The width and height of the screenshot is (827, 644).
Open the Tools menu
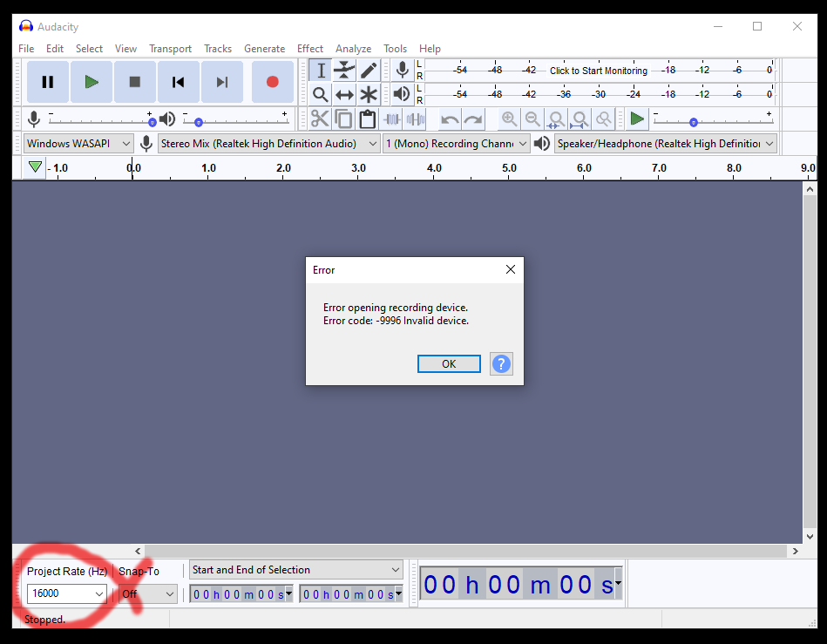[x=395, y=49]
